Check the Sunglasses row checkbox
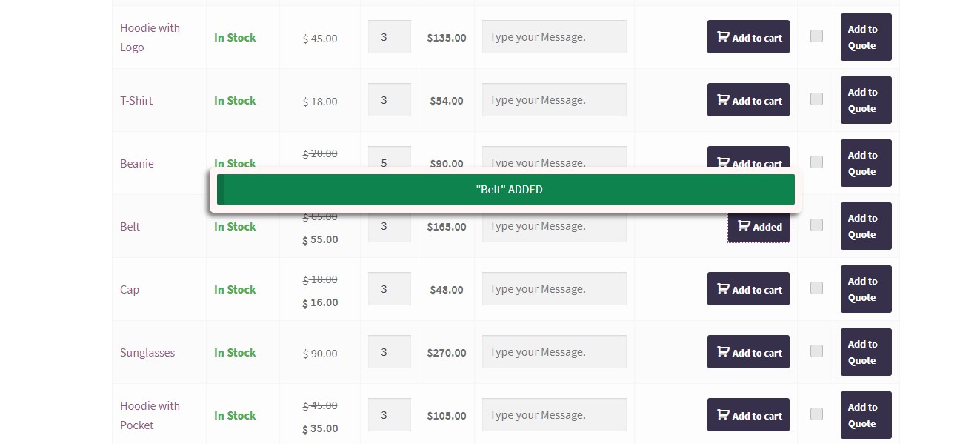Viewport: 980px width, 444px height. click(816, 351)
